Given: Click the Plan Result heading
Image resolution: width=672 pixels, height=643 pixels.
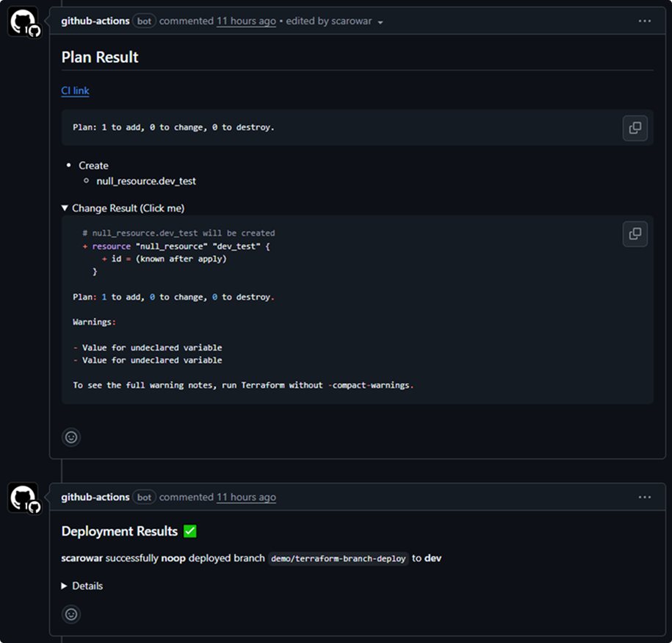Looking at the screenshot, I should click(100, 57).
